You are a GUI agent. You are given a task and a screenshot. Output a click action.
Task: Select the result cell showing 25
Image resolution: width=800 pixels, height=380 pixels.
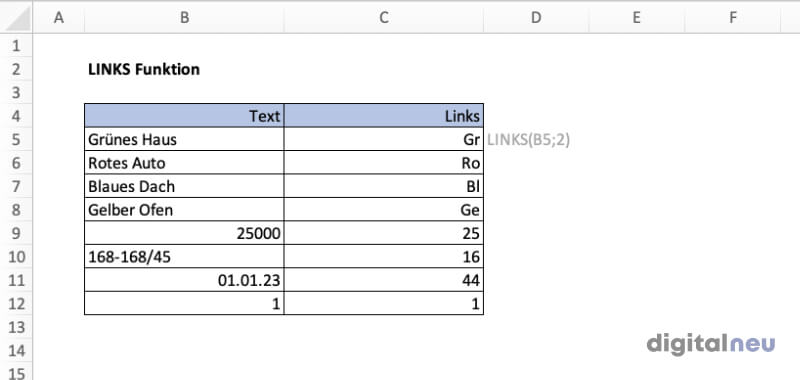[x=384, y=233]
